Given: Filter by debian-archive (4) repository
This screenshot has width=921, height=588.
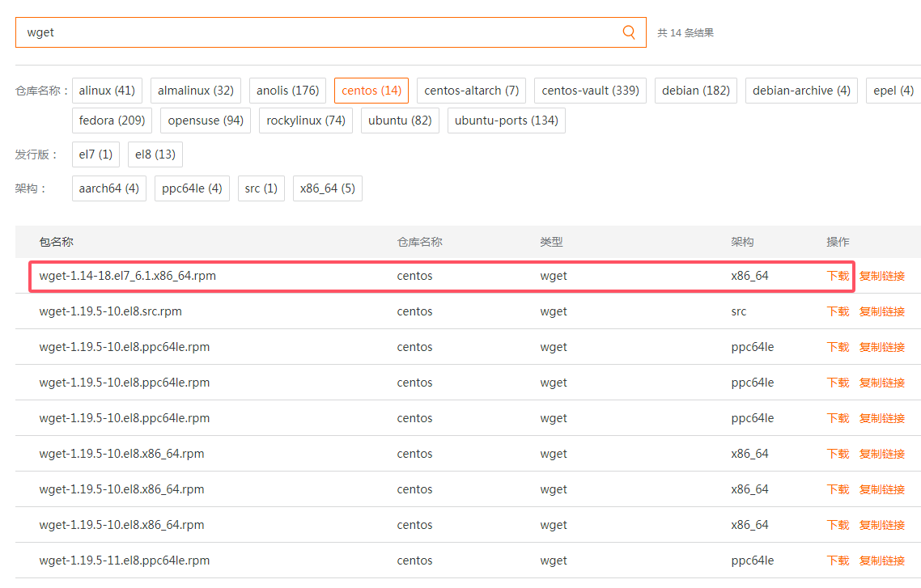Looking at the screenshot, I should click(x=802, y=91).
